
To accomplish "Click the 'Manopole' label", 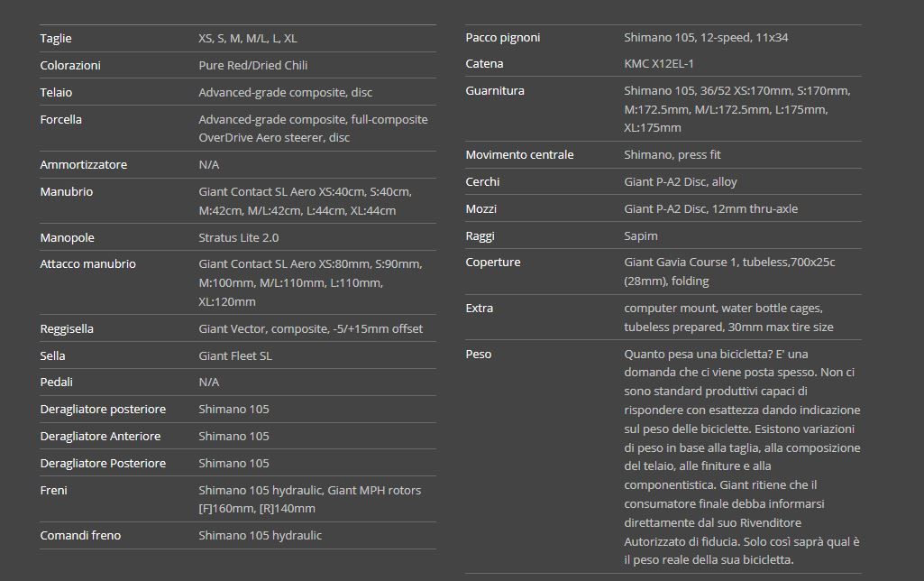I will point(68,237).
